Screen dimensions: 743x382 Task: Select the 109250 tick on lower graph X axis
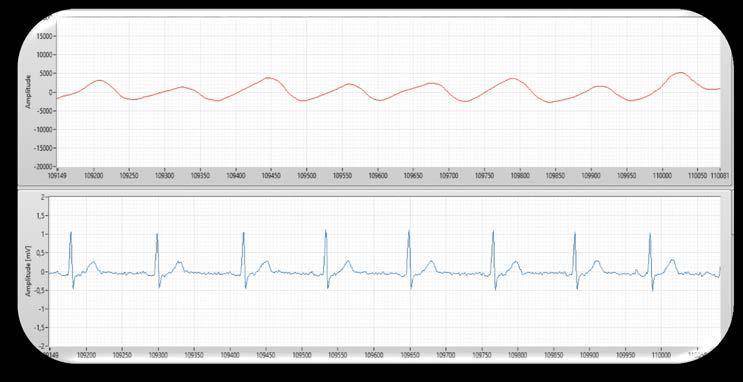click(x=122, y=354)
